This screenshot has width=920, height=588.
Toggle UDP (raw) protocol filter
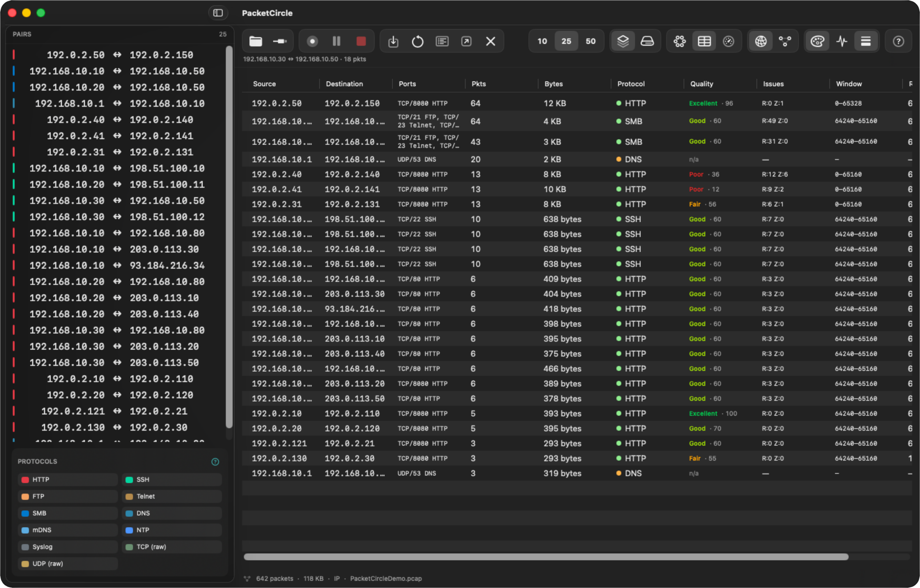click(68, 564)
